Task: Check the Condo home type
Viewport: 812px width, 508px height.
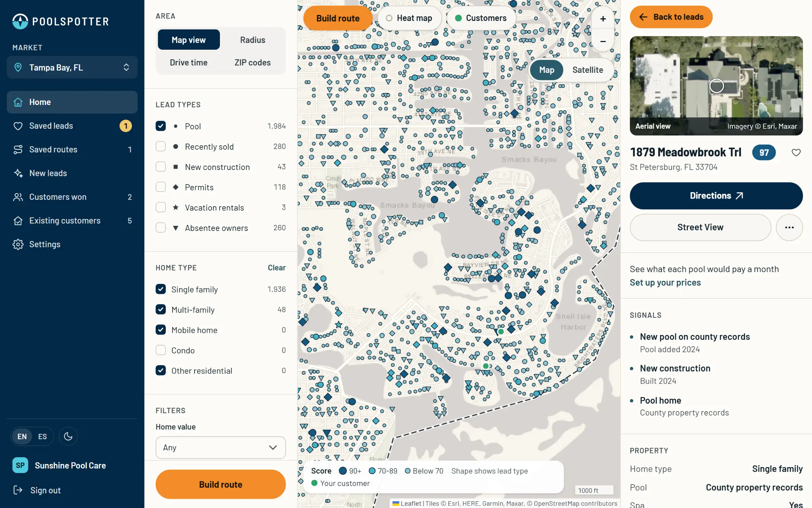Action: pos(161,350)
